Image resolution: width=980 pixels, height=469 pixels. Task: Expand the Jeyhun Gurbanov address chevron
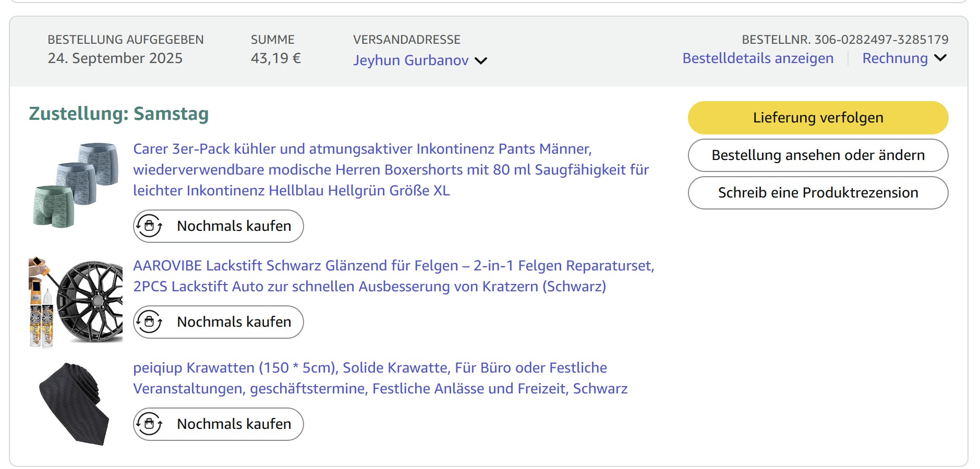pos(481,61)
